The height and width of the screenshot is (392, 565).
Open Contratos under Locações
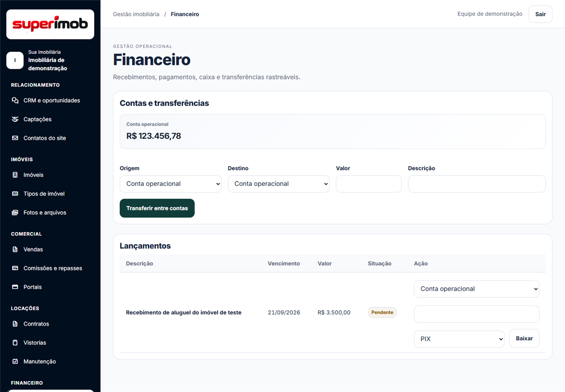[x=50, y=324]
